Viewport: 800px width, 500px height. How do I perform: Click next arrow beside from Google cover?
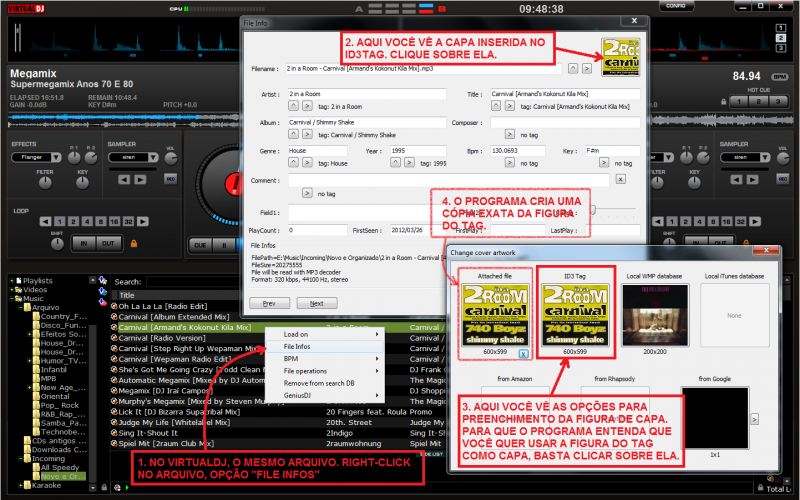tap(755, 419)
